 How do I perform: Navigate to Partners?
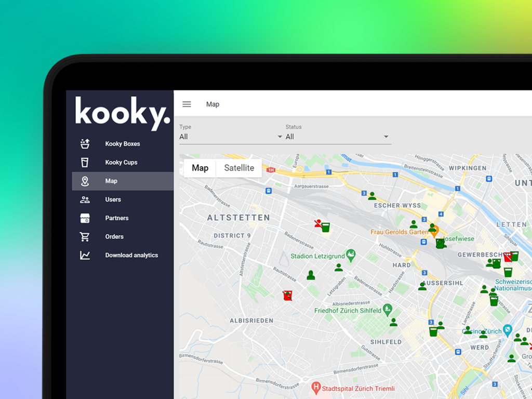(123, 218)
